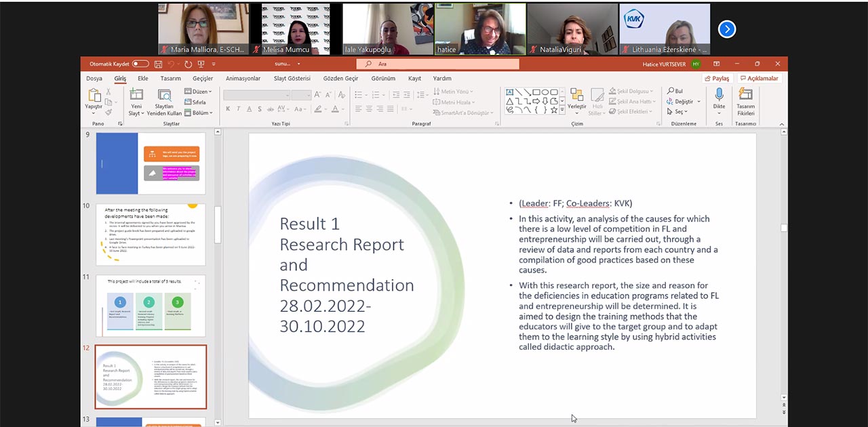Click the Yerleştir arrange icon
868x427 pixels.
(x=576, y=96)
